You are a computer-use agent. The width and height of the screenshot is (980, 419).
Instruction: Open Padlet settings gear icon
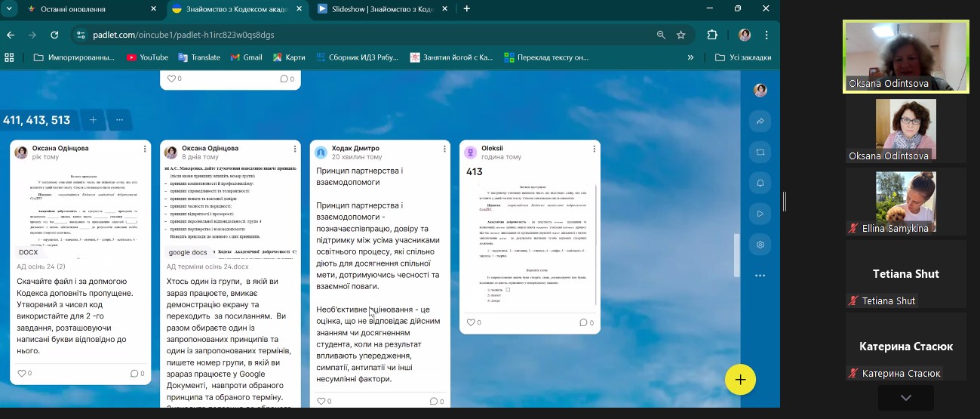point(760,245)
